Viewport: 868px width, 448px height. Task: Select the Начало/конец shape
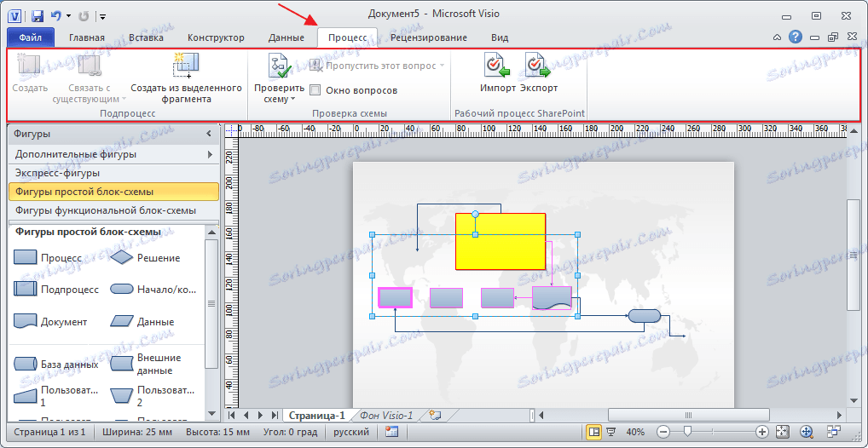pyautogui.click(x=153, y=290)
